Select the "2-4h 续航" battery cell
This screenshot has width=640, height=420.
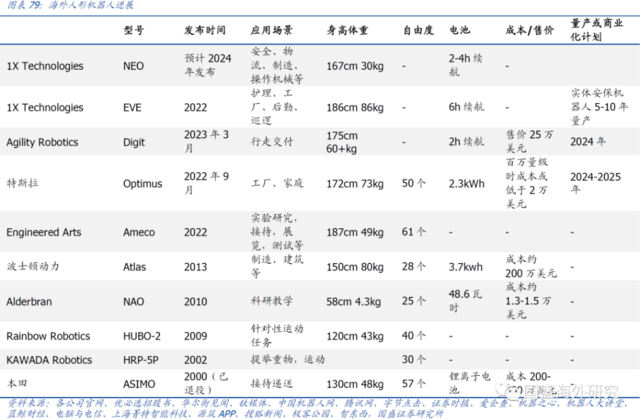click(x=465, y=65)
